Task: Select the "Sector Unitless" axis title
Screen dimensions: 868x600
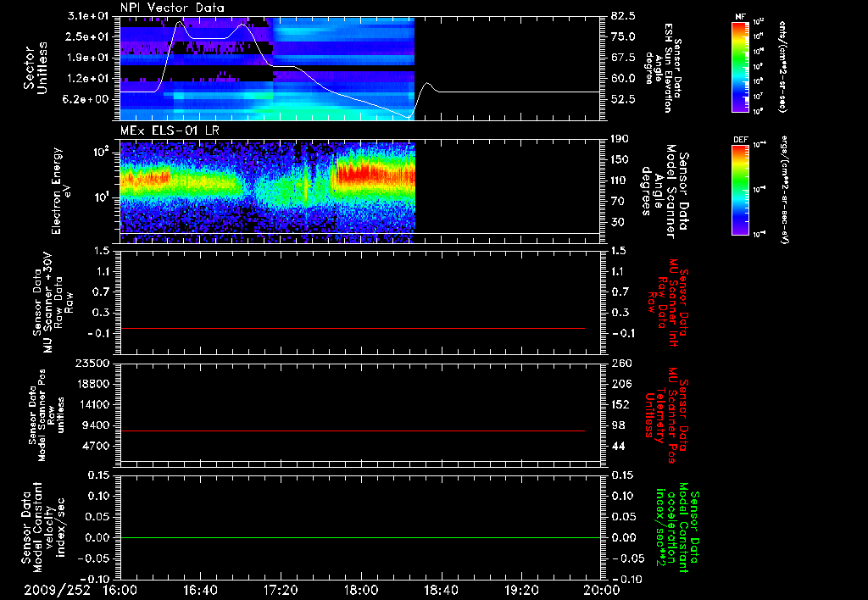Action: (35, 68)
